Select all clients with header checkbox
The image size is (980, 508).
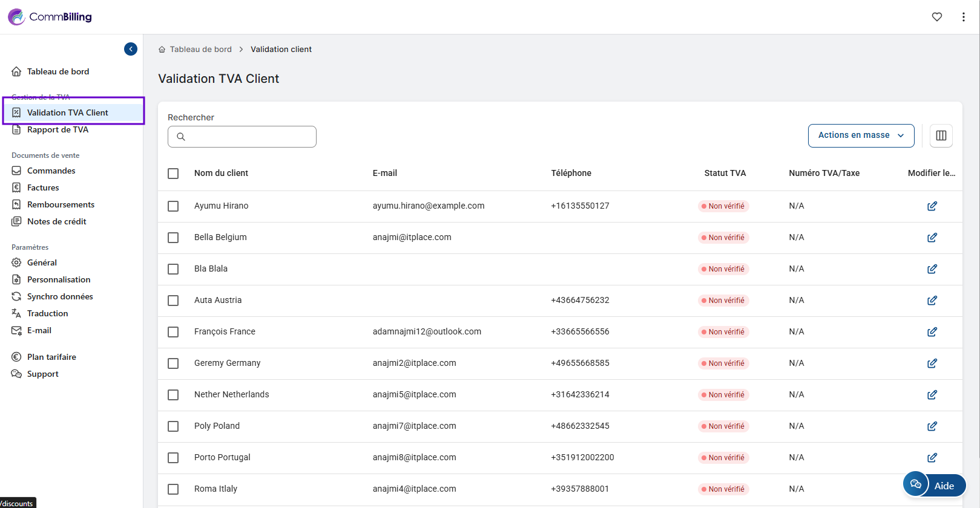pyautogui.click(x=173, y=174)
